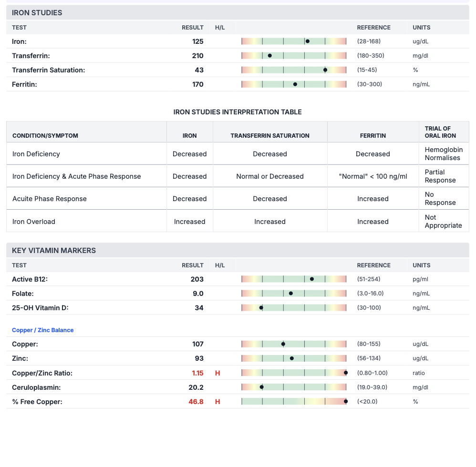Click the % Free Copper value 46.8
476x467 pixels.
click(196, 402)
